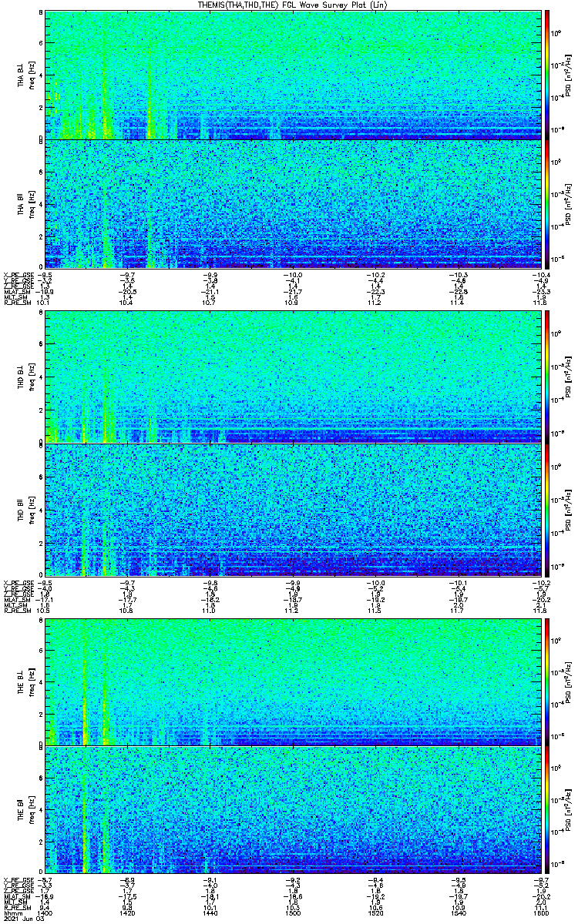The height and width of the screenshot is (924, 578).
Task: Click the 1420 time tick label
Action: tap(128, 914)
